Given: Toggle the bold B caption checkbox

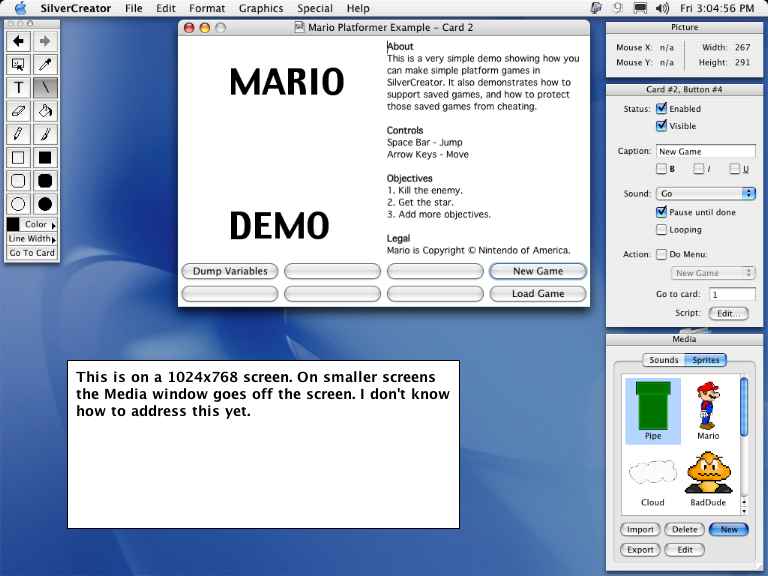Looking at the screenshot, I should pos(661,169).
